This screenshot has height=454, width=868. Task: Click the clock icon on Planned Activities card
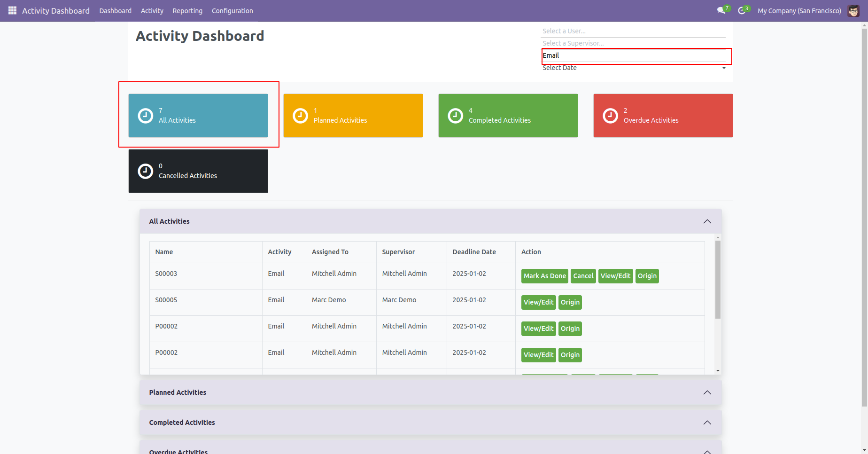[x=300, y=116]
